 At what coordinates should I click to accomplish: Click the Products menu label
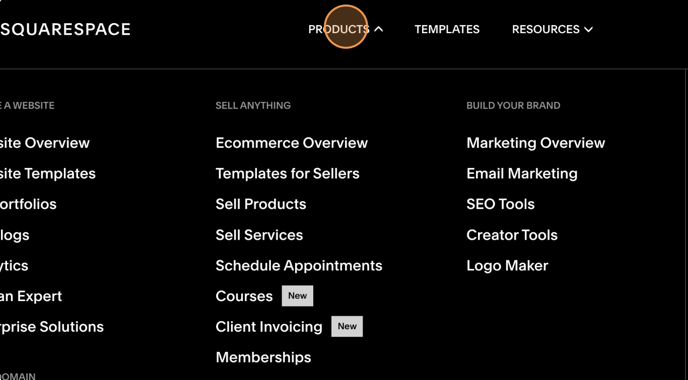coord(338,29)
